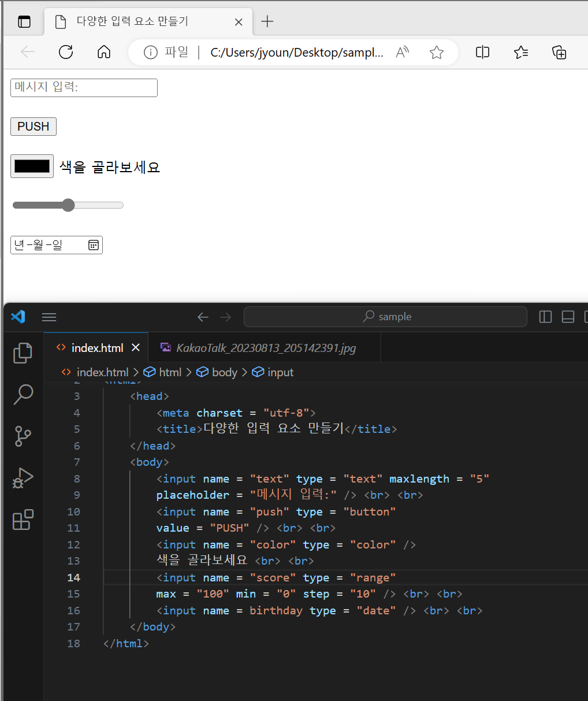Click the PUSH button on the page
Screen dimensions: 588x701
point(34,127)
